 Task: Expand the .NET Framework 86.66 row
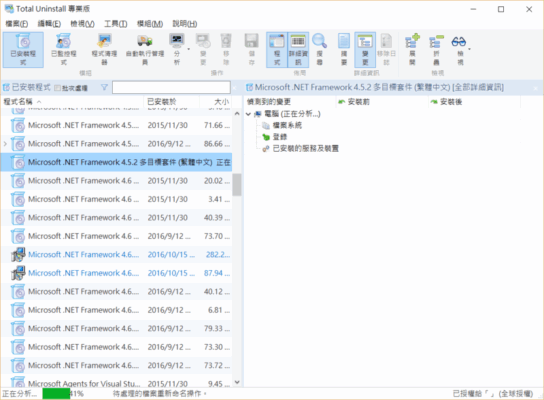[x=5, y=144]
